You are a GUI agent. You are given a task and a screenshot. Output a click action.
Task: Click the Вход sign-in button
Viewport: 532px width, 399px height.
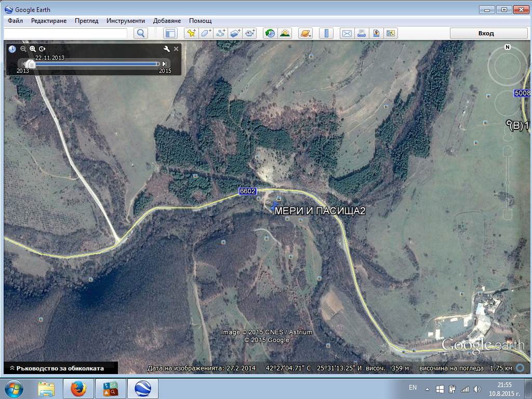point(488,33)
